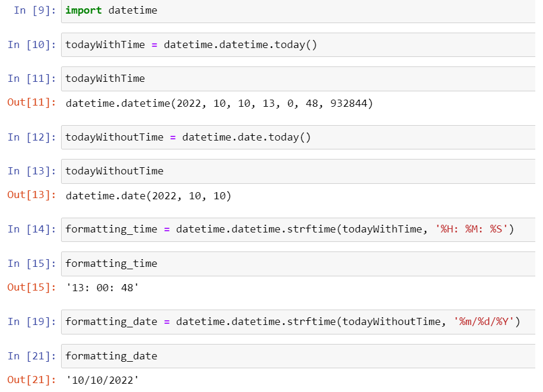Click the cell showing todayWithoutTime
This screenshot has height=392, width=543.
point(178,171)
